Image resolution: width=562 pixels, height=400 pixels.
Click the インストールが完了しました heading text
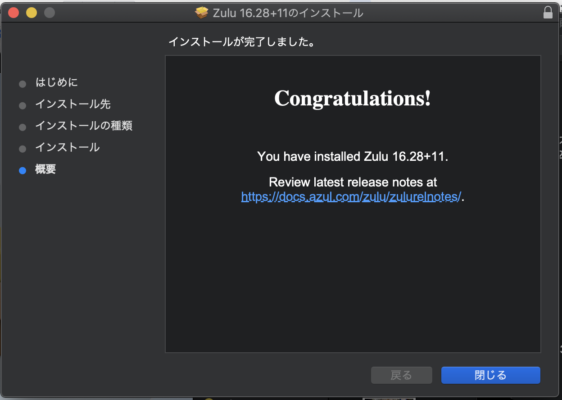[x=242, y=42]
